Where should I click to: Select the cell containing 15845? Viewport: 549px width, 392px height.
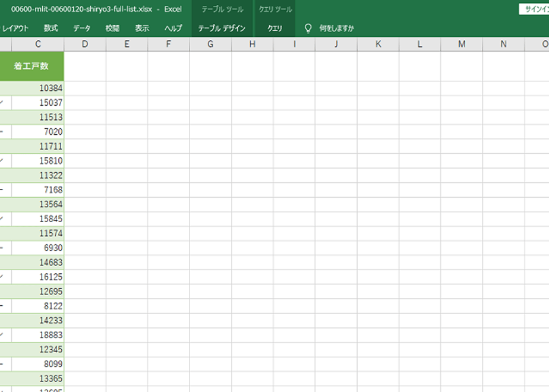(x=38, y=219)
